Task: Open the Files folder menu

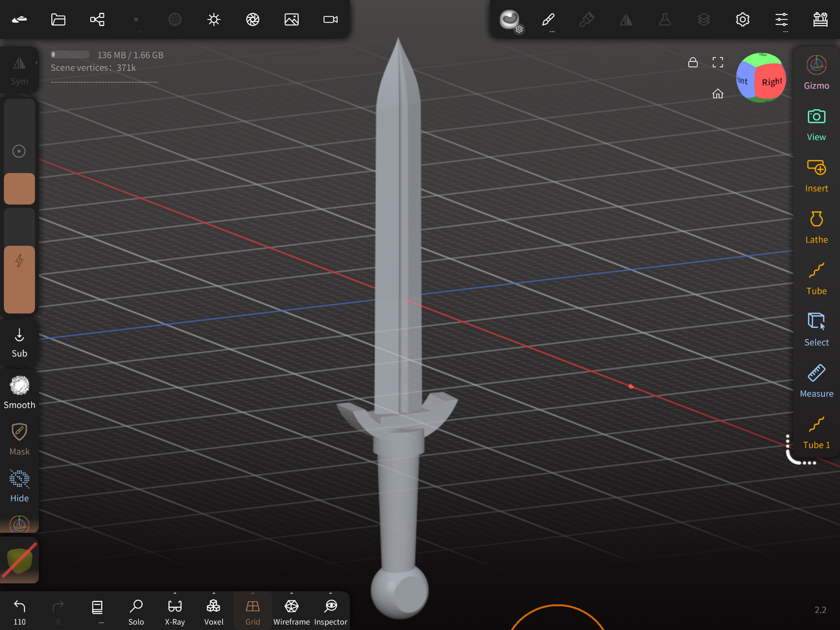Action: 58,20
